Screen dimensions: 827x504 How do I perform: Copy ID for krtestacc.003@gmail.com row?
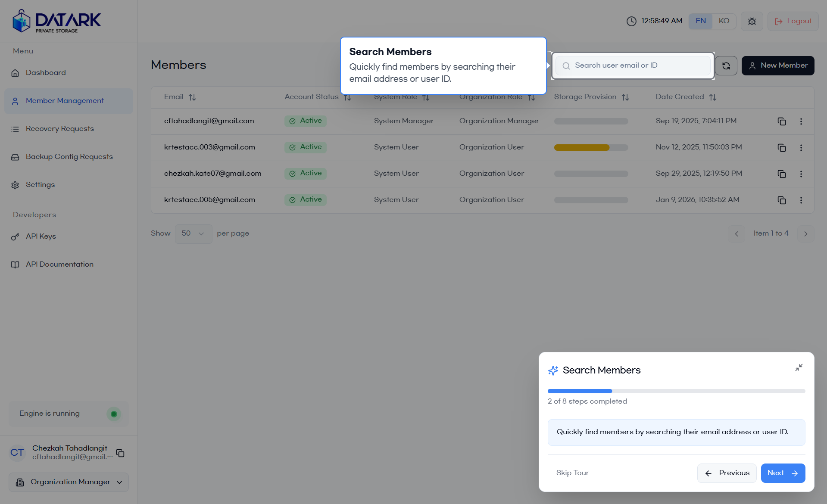(x=781, y=148)
